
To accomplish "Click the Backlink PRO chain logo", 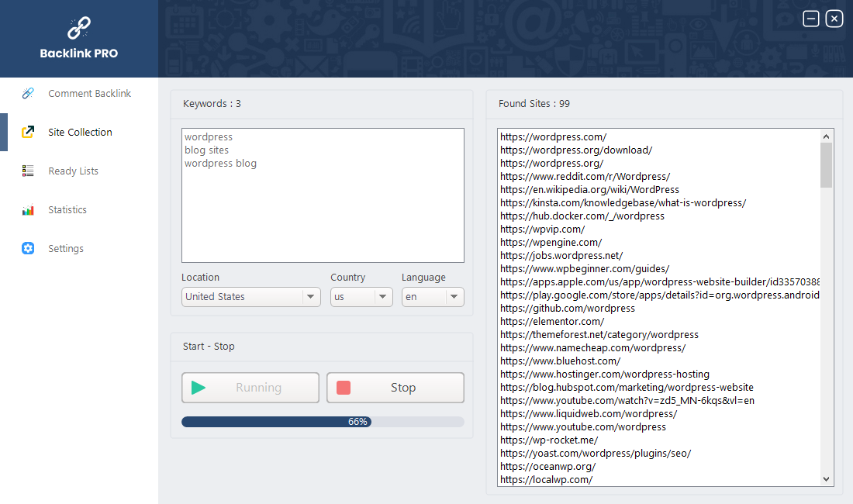I will point(78,29).
